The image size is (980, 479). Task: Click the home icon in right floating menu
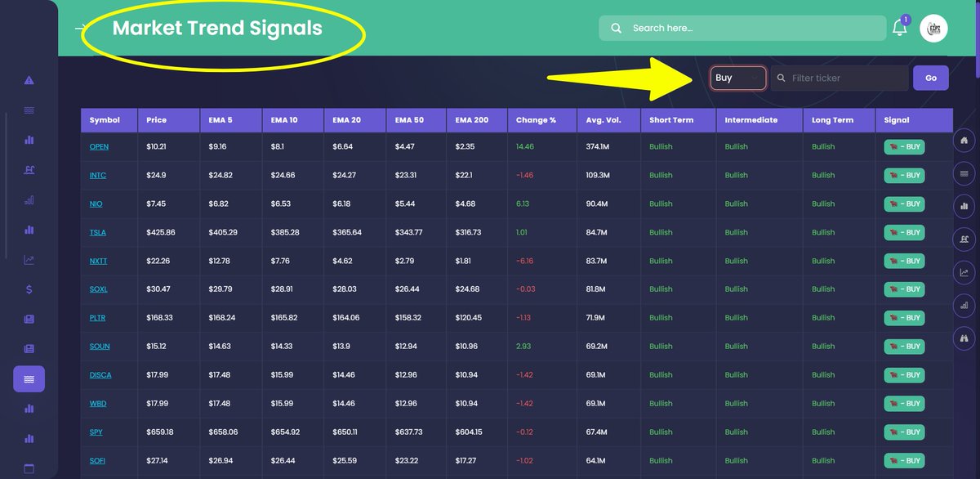[x=964, y=141]
